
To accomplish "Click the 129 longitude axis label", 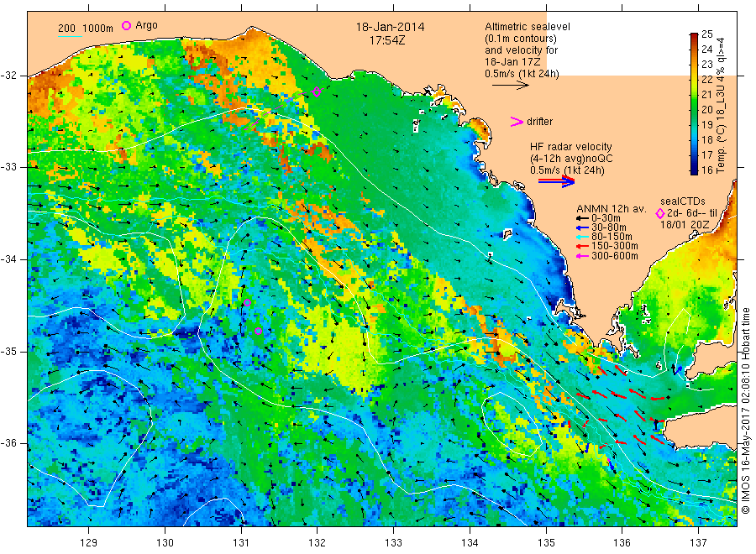I will pos(89,543).
